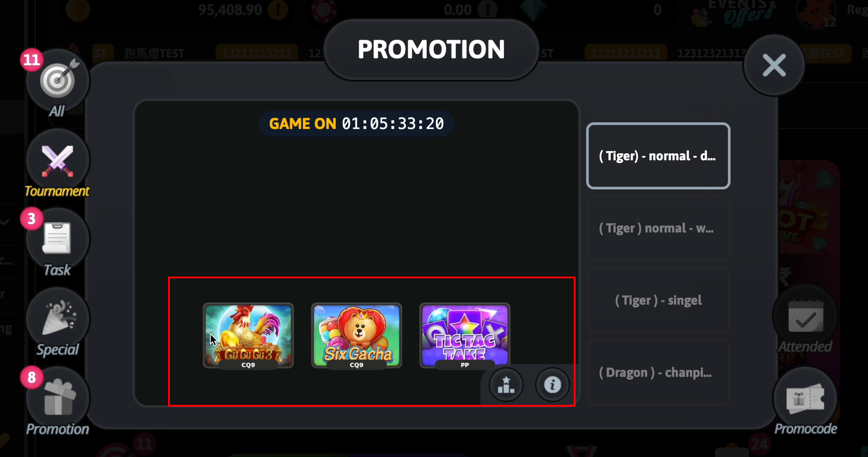Show the leaderboard podium icon

(506, 385)
